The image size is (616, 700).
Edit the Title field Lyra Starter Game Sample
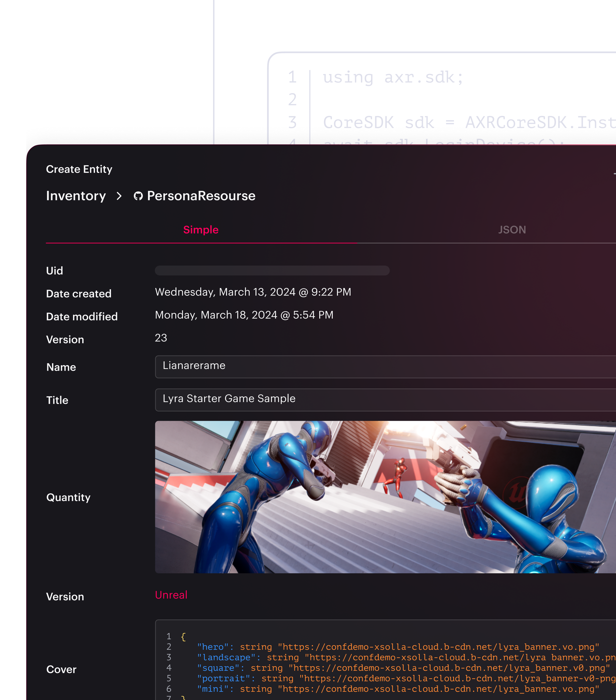[385, 400]
